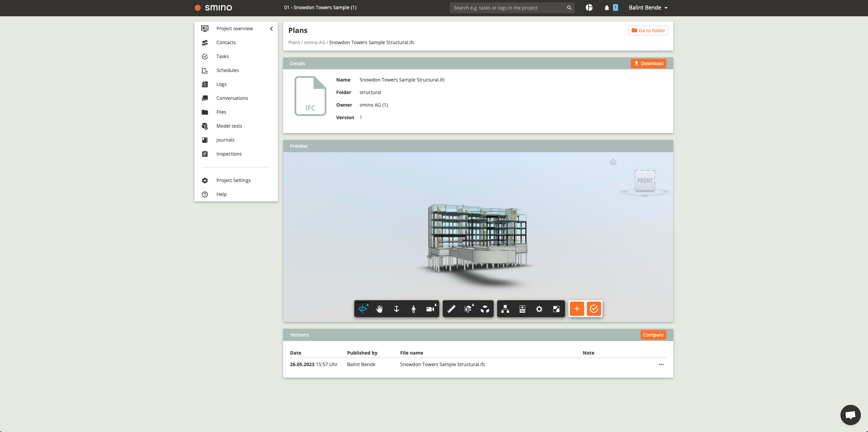
Task: Click the Home view icon
Action: coord(613,162)
